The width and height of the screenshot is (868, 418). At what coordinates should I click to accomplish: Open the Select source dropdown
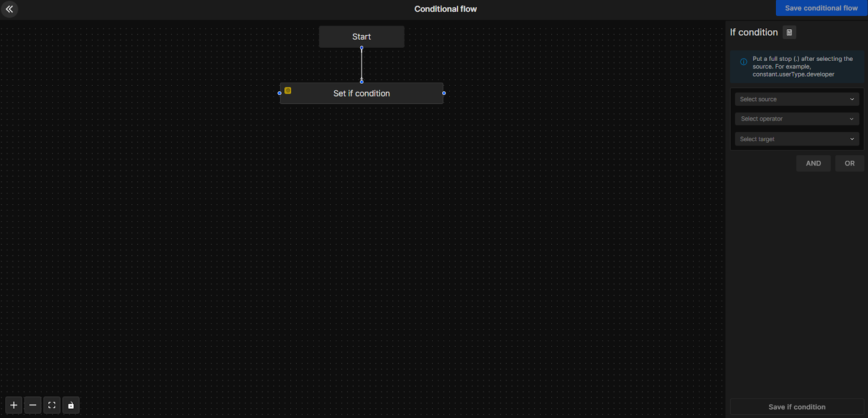click(x=796, y=99)
